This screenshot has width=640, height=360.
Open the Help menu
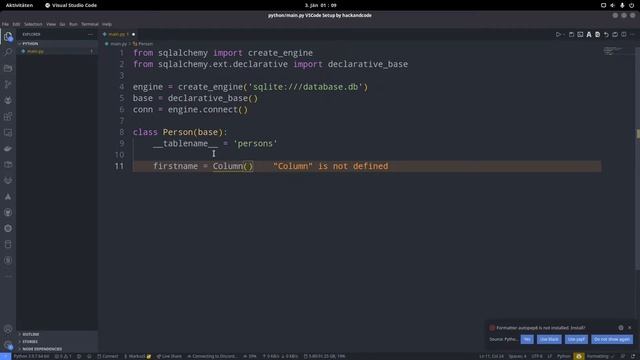tap(107, 24)
